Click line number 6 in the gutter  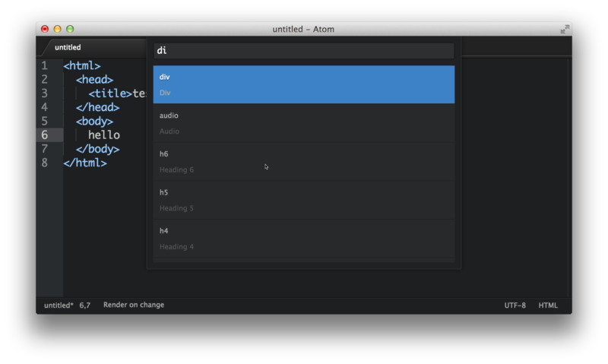pos(45,135)
